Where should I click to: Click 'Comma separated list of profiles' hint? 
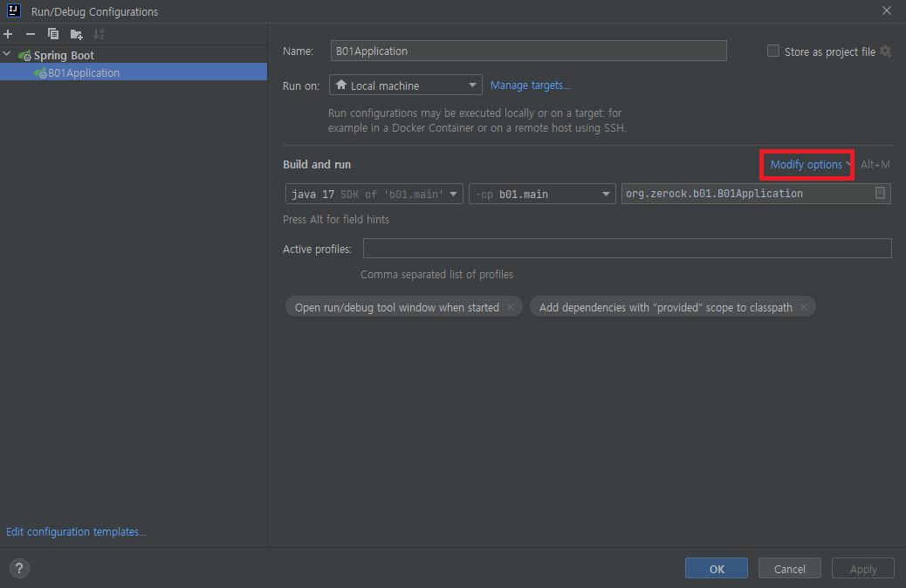tap(436, 274)
